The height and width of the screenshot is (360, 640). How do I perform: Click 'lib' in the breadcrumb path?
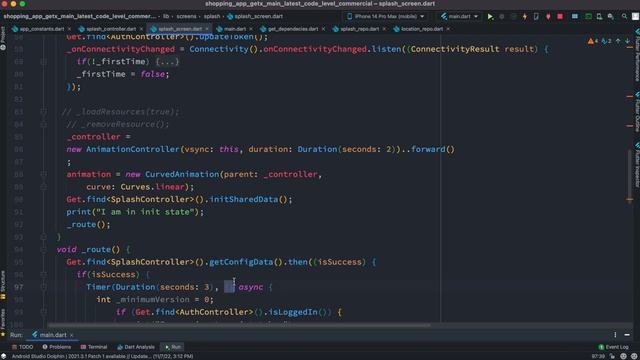pyautogui.click(x=166, y=16)
